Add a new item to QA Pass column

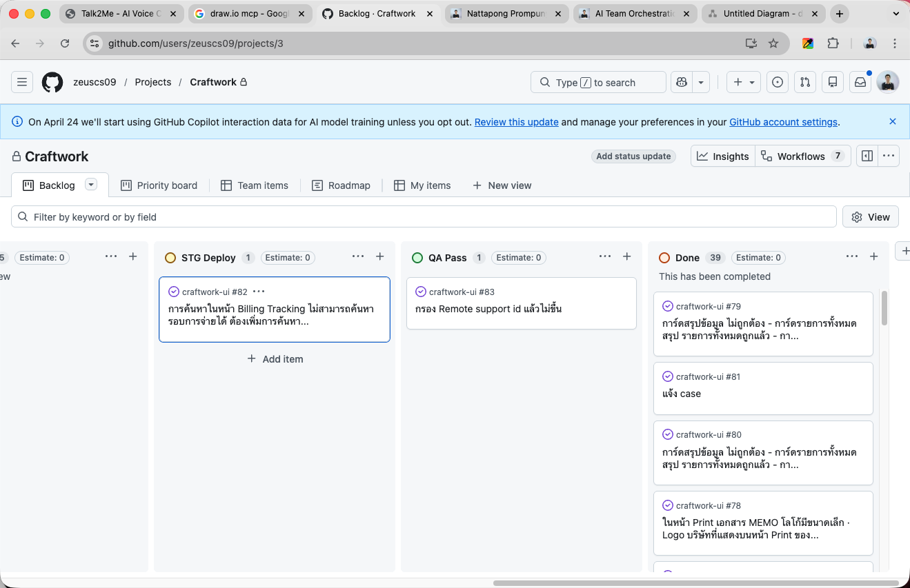pos(626,256)
